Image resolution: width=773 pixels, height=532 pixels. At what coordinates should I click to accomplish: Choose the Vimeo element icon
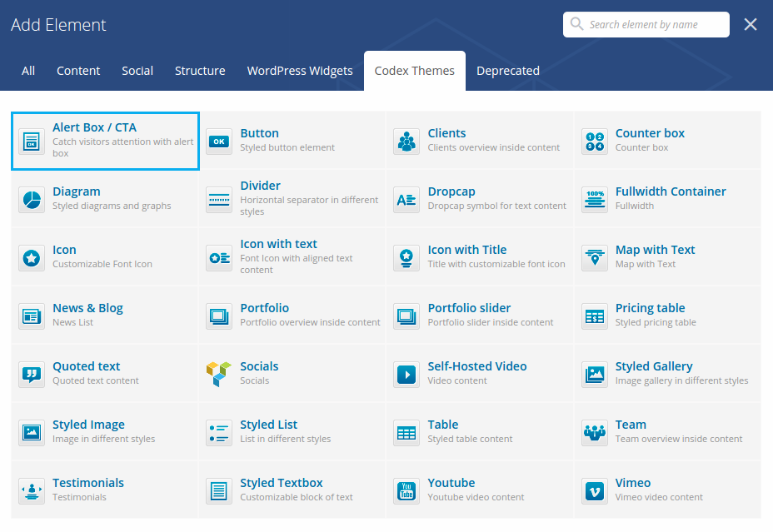tap(595, 491)
